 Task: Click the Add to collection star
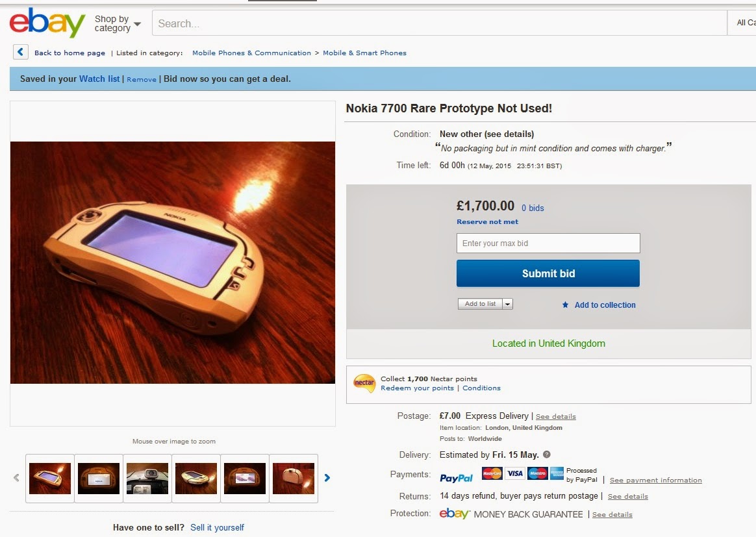(x=566, y=305)
